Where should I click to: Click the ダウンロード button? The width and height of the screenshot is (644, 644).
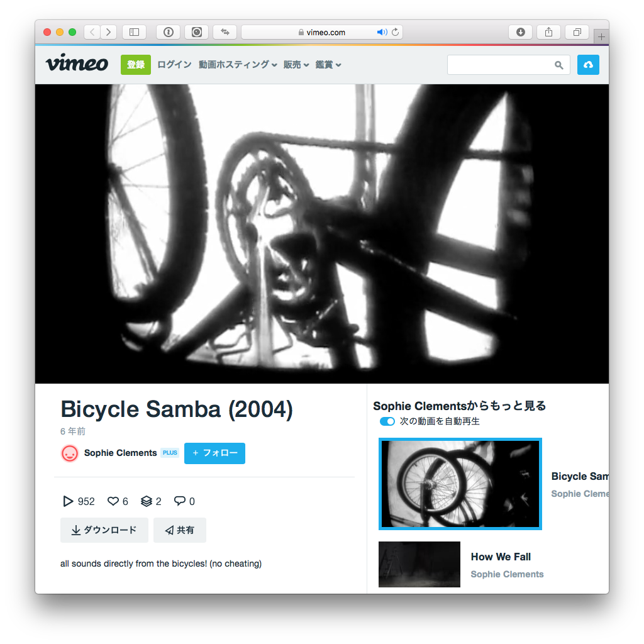pos(104,530)
